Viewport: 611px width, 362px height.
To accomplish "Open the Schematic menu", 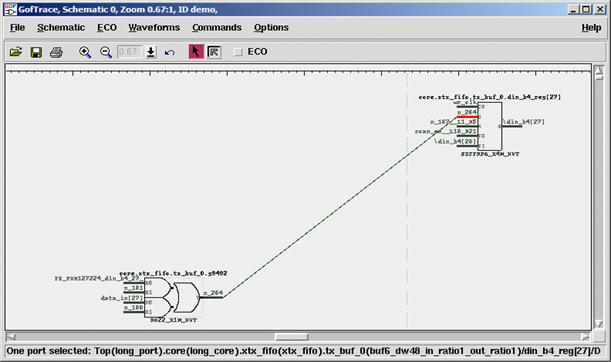I will [x=61, y=28].
